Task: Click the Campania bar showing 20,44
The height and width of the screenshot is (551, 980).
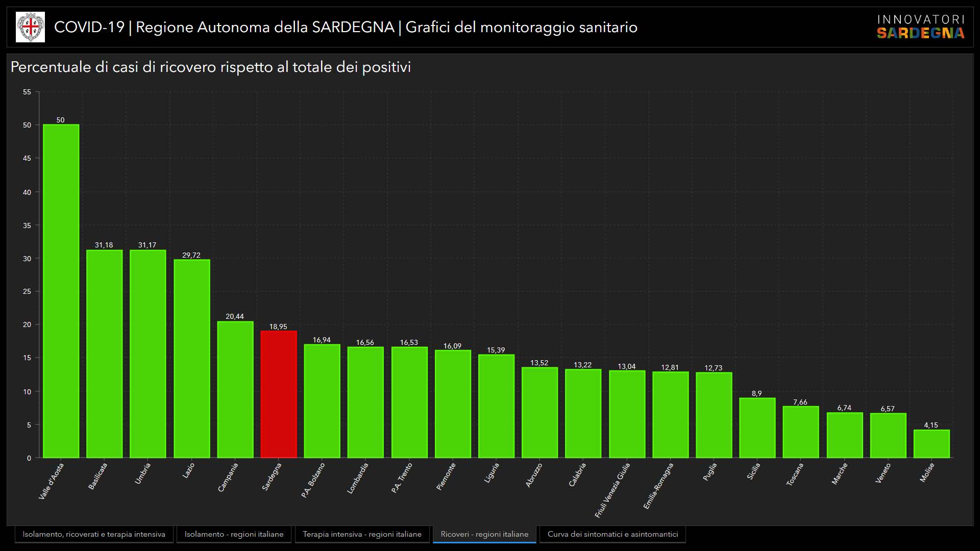Action: [x=235, y=389]
